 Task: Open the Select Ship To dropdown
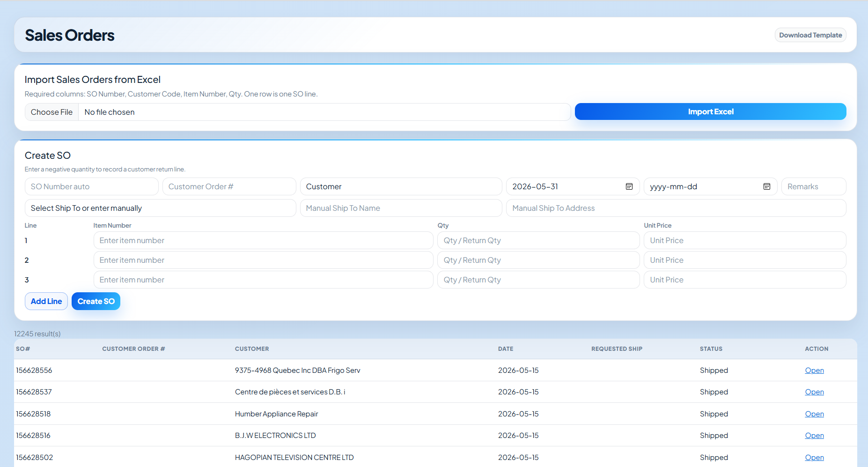[x=161, y=208]
